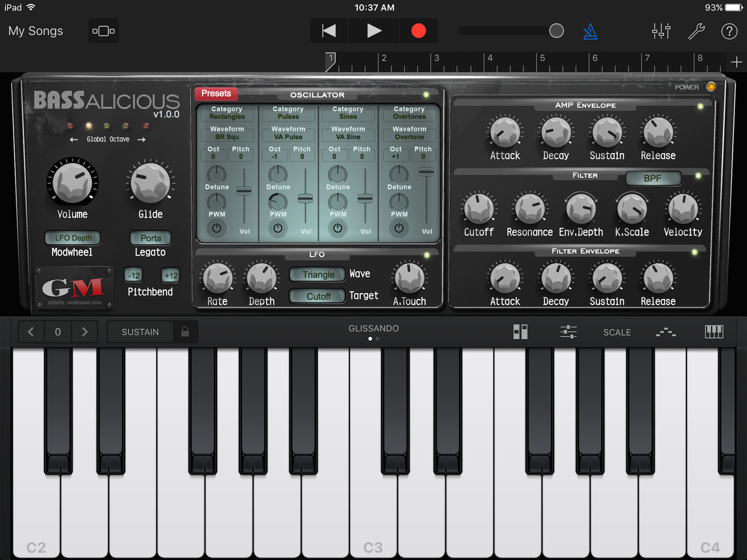Screen dimensions: 747x560
Task: Open the SCALE option
Action: pos(617,332)
